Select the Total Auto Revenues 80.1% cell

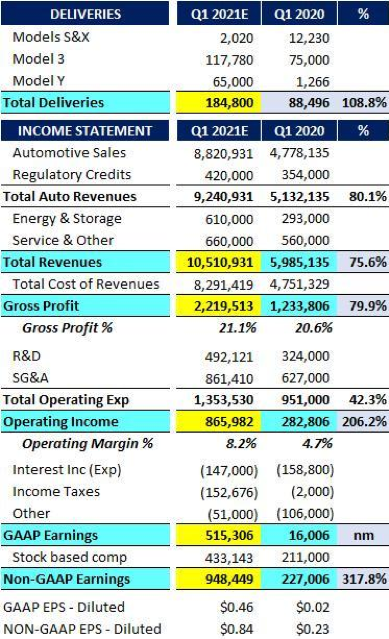[x=367, y=197]
